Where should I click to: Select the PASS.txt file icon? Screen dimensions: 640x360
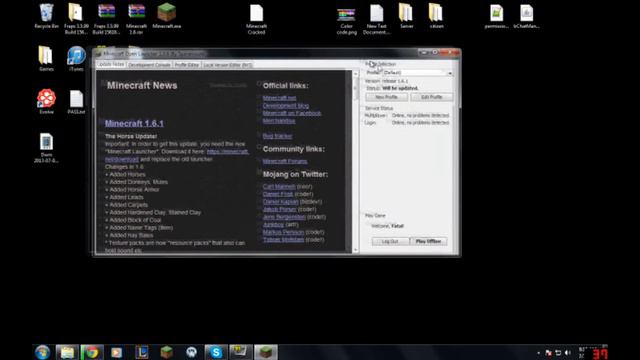(76, 102)
